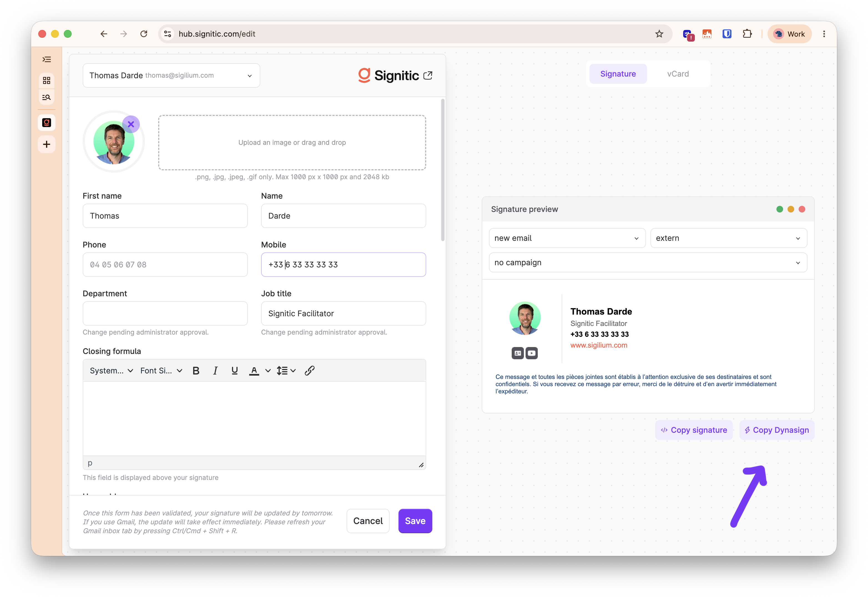The width and height of the screenshot is (868, 597).
Task: Open the 'no campaign' dropdown
Action: pos(648,263)
